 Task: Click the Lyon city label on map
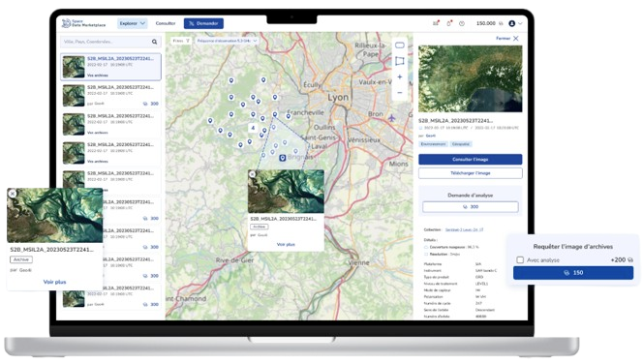pos(338,98)
